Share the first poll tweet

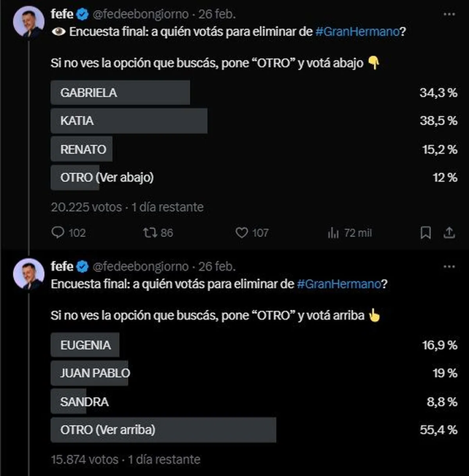point(449,233)
